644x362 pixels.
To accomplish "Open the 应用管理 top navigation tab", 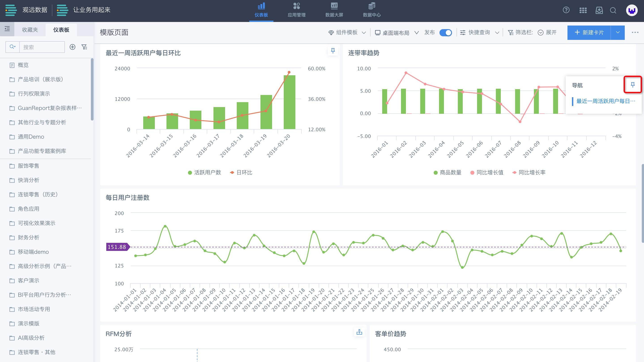I will [x=296, y=11].
